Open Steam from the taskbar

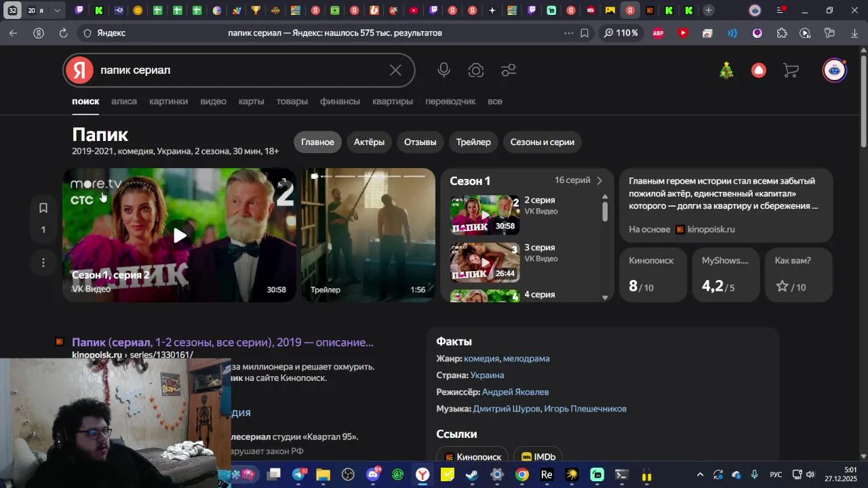[x=472, y=474]
